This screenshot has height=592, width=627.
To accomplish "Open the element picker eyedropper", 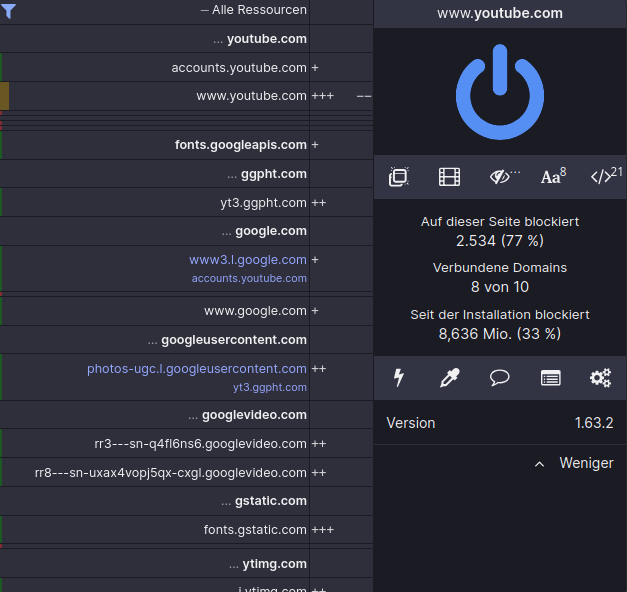I will tap(449, 378).
